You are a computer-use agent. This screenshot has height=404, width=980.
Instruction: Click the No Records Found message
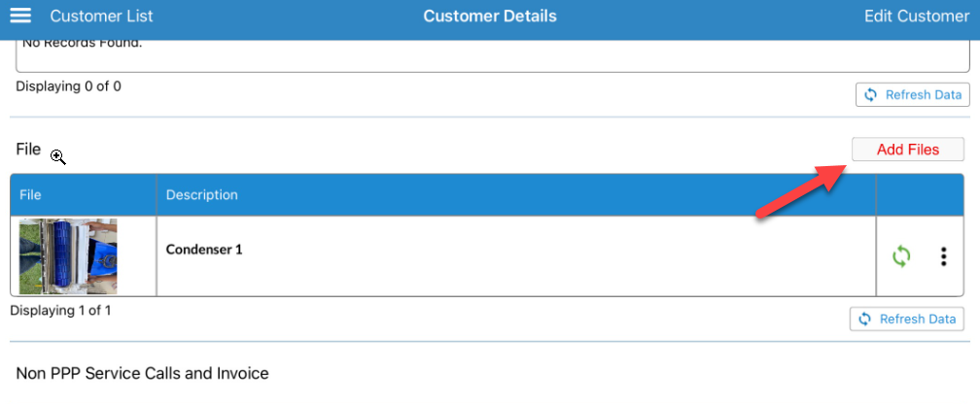82,45
